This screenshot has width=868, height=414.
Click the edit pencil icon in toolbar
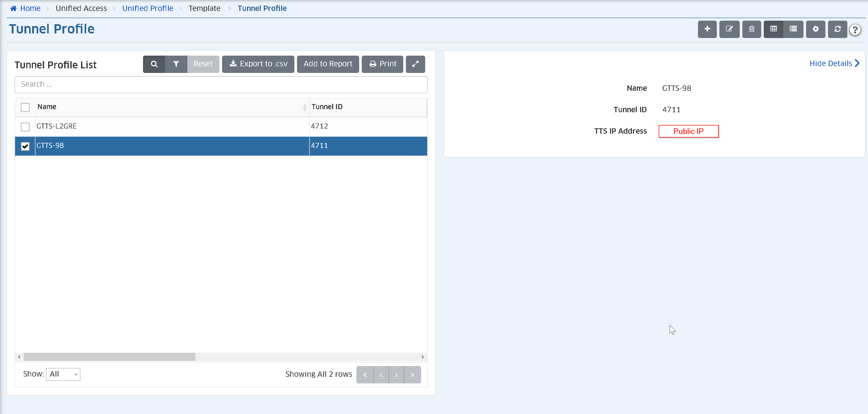click(729, 29)
